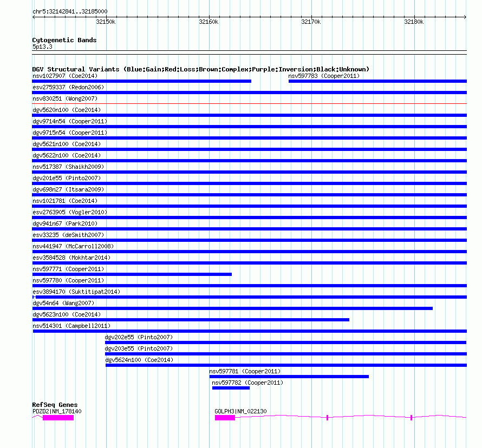Open dgv5623n100 (Coe2014) variant
The width and height of the screenshot is (482, 448).
pos(67,314)
